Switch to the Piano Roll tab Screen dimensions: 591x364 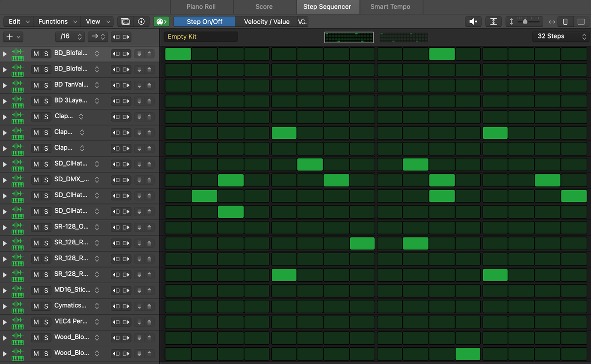pyautogui.click(x=201, y=7)
